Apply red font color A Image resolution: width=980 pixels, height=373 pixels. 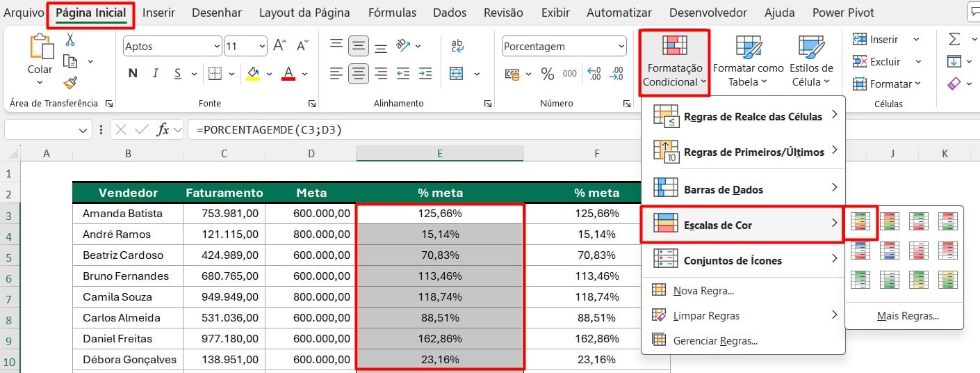coord(288,73)
